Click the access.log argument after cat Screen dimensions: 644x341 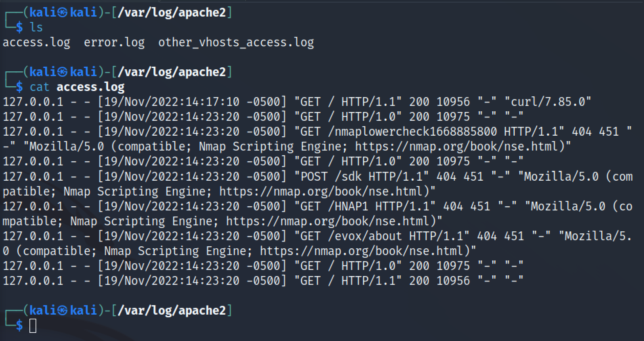(90, 87)
